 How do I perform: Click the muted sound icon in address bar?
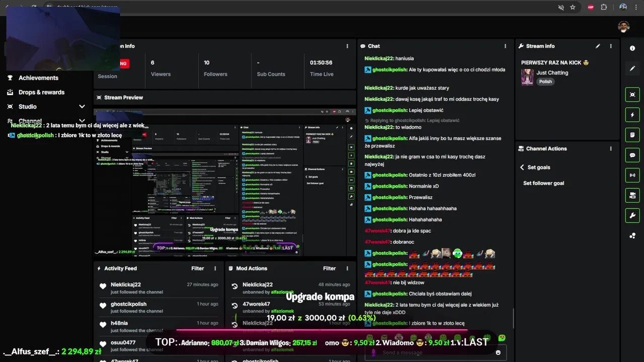click(x=561, y=8)
